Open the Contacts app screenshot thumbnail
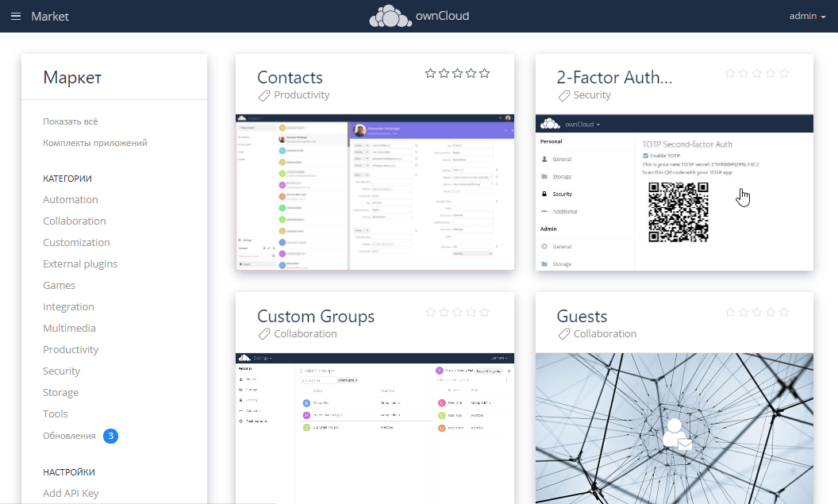 pyautogui.click(x=375, y=192)
